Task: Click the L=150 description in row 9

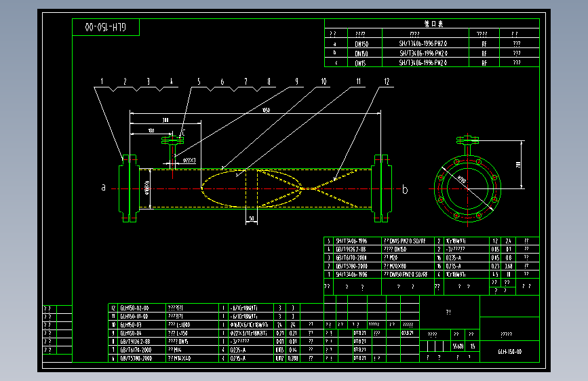Action: (182, 333)
